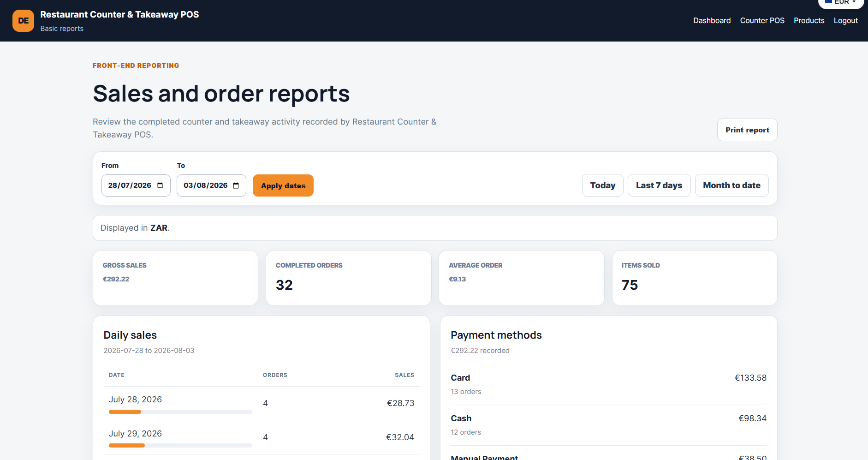Open the Counter POS menu item
The image size is (868, 460).
pos(762,21)
